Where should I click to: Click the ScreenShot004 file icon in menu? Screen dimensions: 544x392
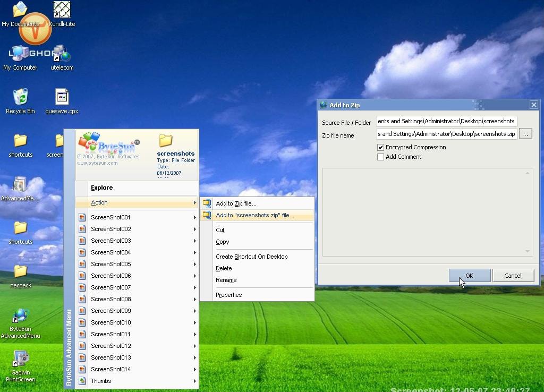pos(82,252)
